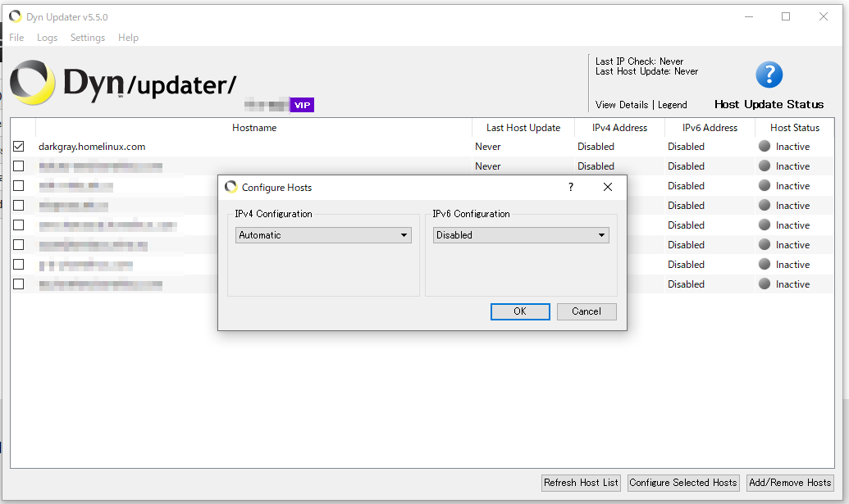Click the Legend link
Viewport: 849px width, 504px height.
point(673,105)
